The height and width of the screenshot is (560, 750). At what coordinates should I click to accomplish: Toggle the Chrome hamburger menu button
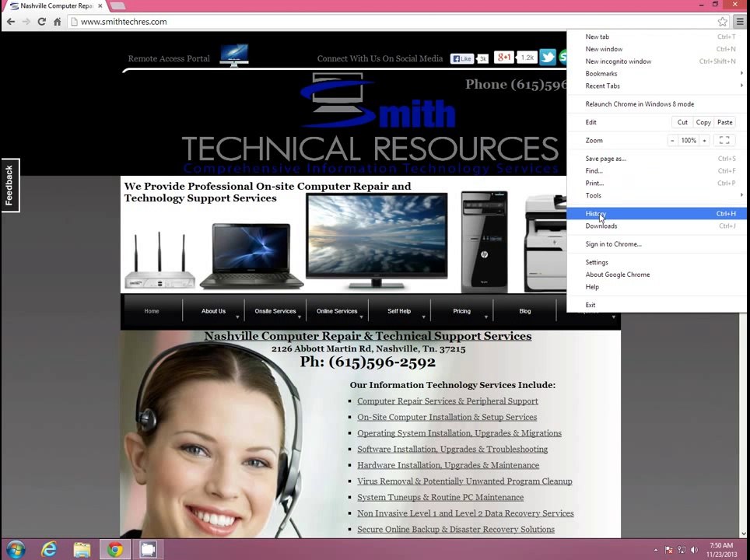click(740, 22)
